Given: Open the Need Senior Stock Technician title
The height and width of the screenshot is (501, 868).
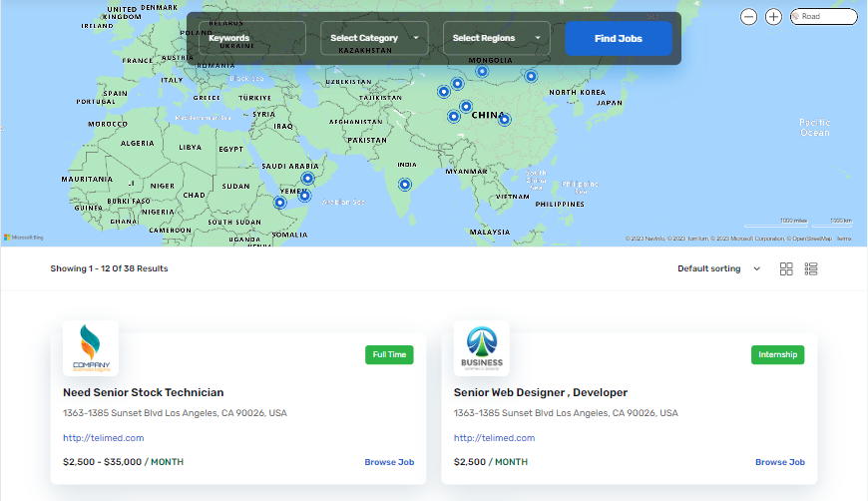Looking at the screenshot, I should (x=143, y=392).
